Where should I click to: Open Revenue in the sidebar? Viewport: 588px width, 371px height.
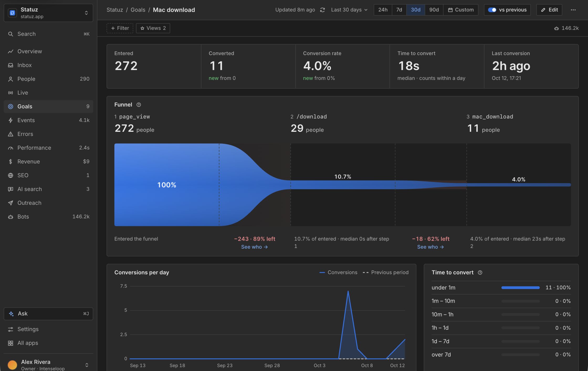[49, 162]
